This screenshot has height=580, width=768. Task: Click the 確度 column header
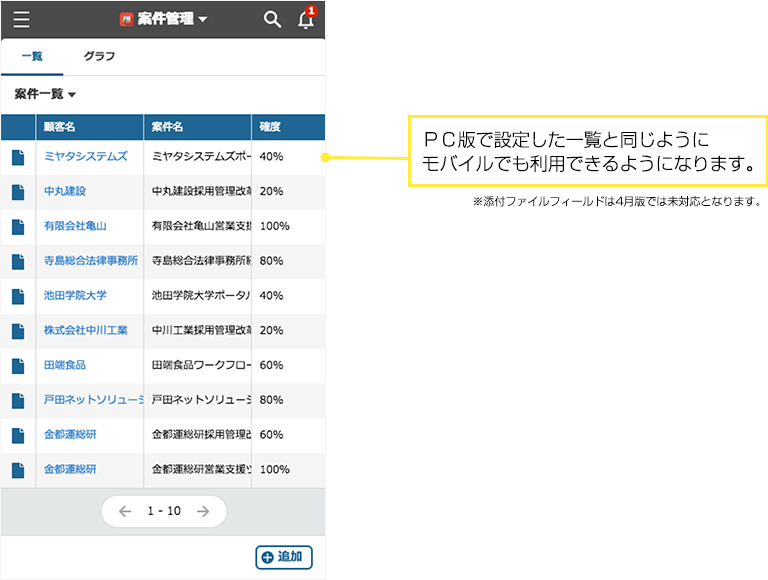coord(288,127)
